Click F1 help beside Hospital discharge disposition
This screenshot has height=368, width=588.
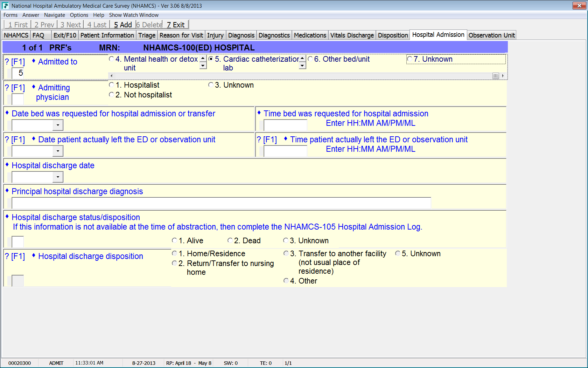click(18, 257)
